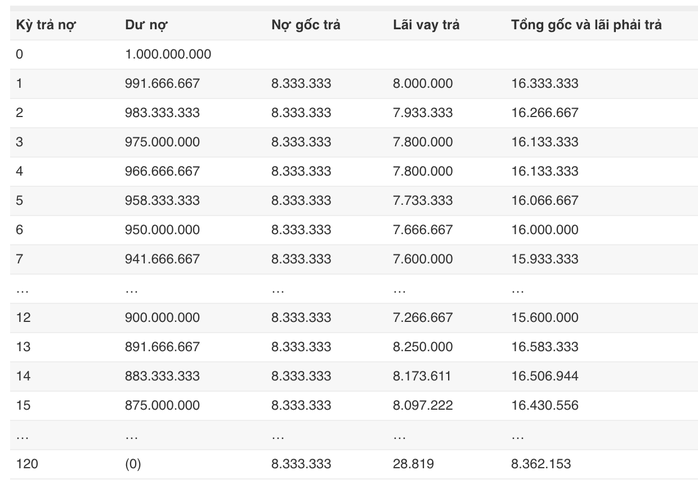The width and height of the screenshot is (698, 484).
Task: Select interest value 8.250.000 in period 13
Action: pos(422,347)
